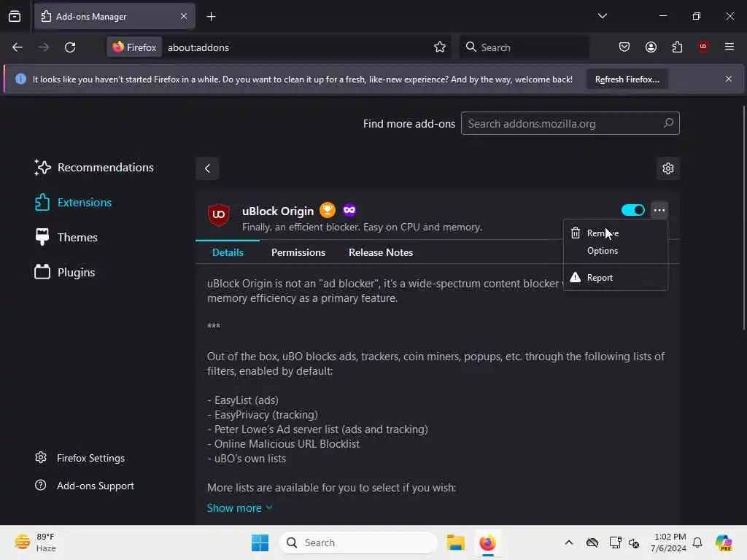Open the weather widget showing 89°F
The image size is (747, 560).
point(36,542)
